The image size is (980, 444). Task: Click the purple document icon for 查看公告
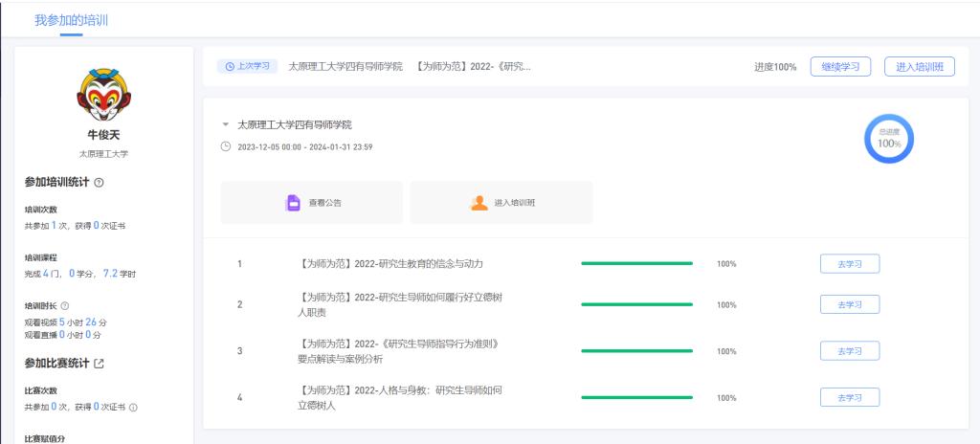click(x=294, y=203)
